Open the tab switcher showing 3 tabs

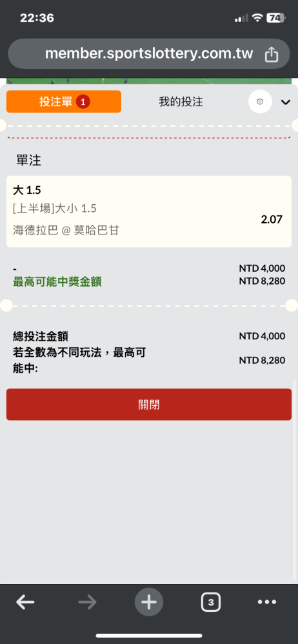click(211, 603)
